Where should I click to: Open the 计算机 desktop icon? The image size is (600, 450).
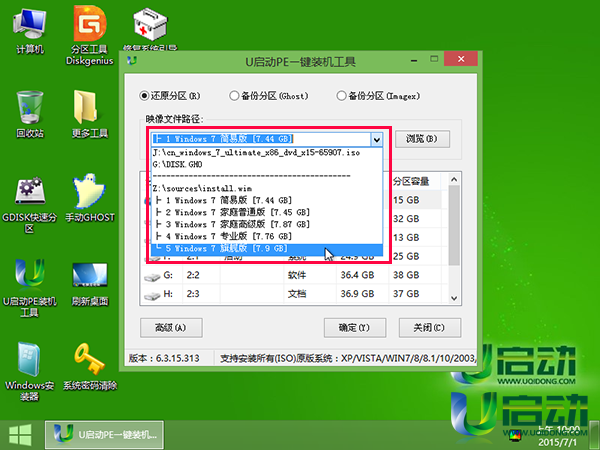[x=29, y=31]
